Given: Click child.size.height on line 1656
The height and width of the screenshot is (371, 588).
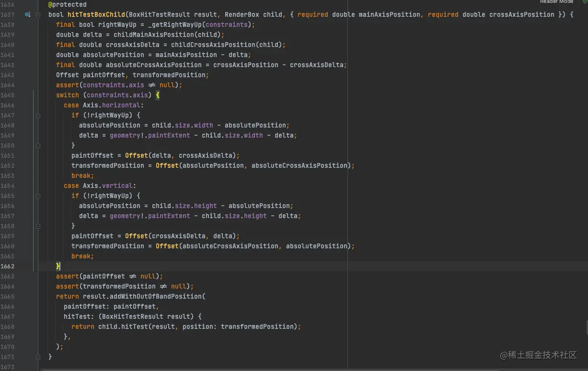Looking at the screenshot, I should [184, 206].
